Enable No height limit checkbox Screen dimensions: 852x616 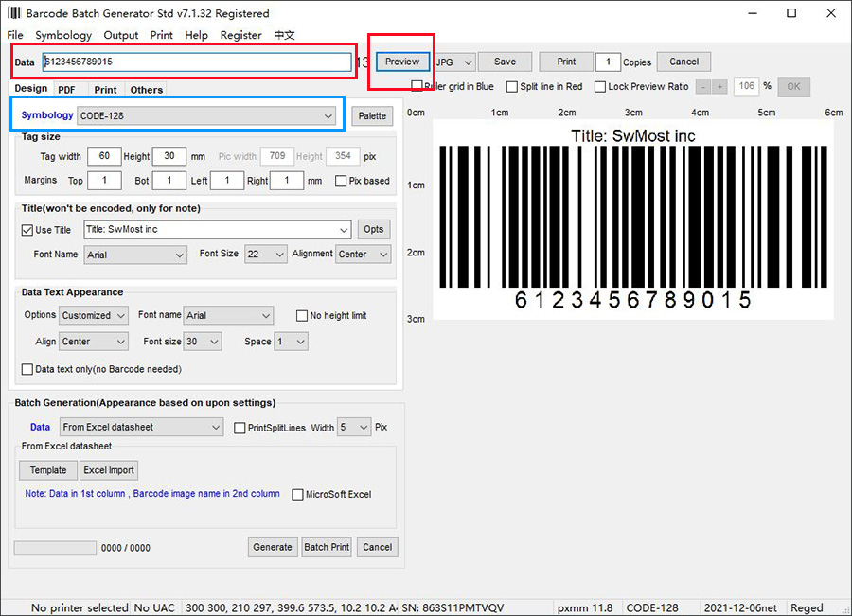coord(302,316)
